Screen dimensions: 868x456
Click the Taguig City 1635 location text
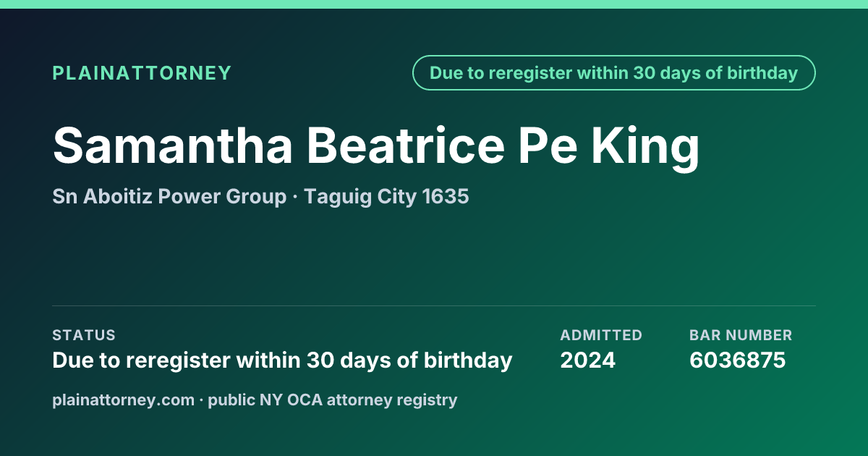[x=386, y=196]
